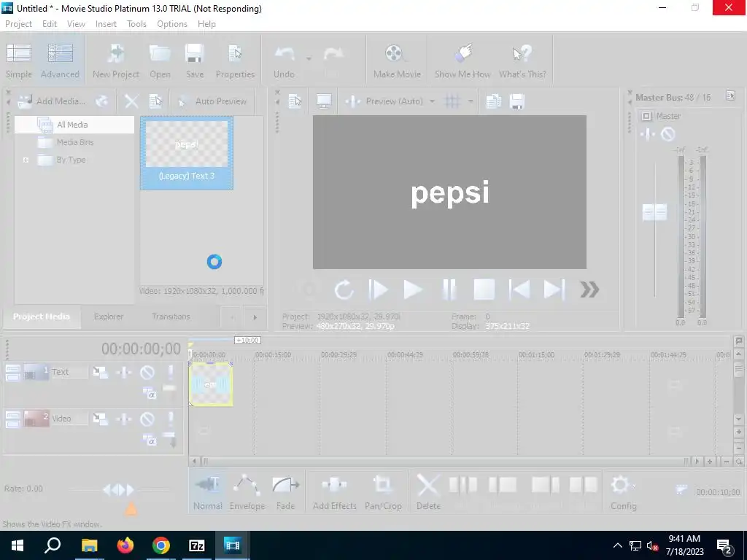Toggle preview on external monitor
The height and width of the screenshot is (560, 747).
click(323, 101)
